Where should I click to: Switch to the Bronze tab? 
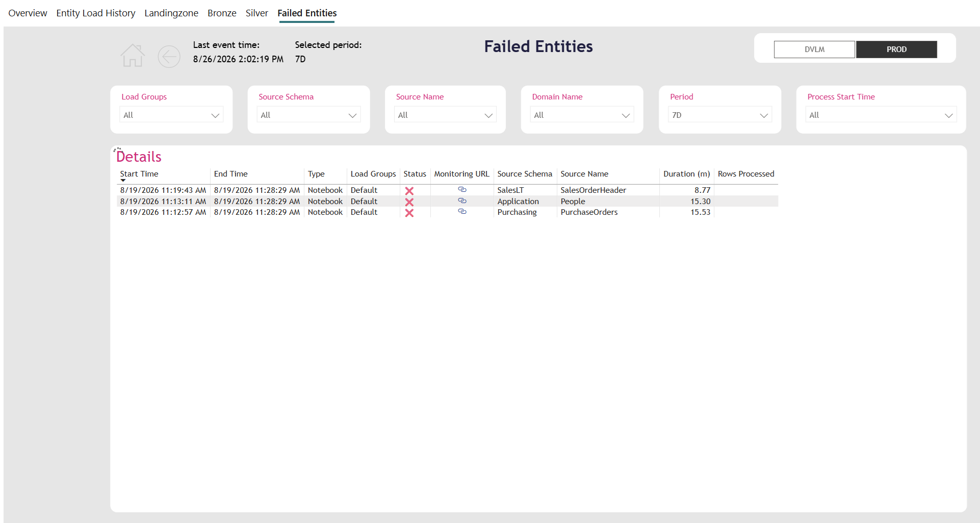[x=222, y=13]
